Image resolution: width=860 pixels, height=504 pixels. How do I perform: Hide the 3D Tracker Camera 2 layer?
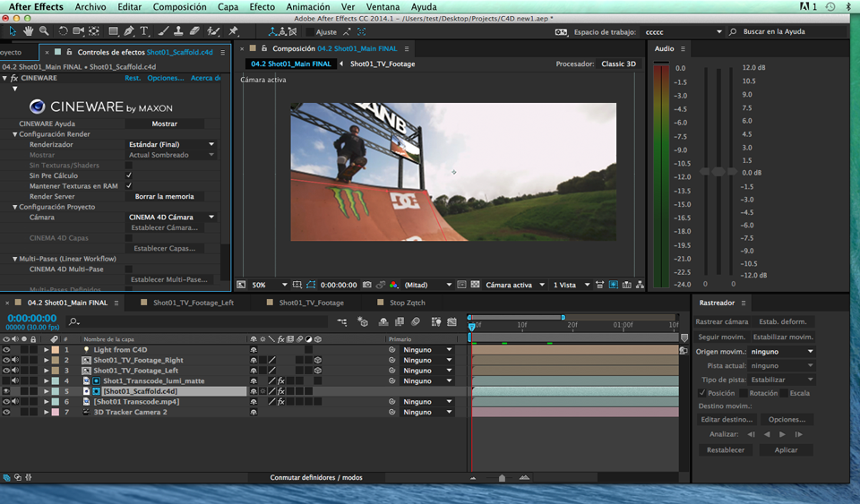click(x=6, y=412)
